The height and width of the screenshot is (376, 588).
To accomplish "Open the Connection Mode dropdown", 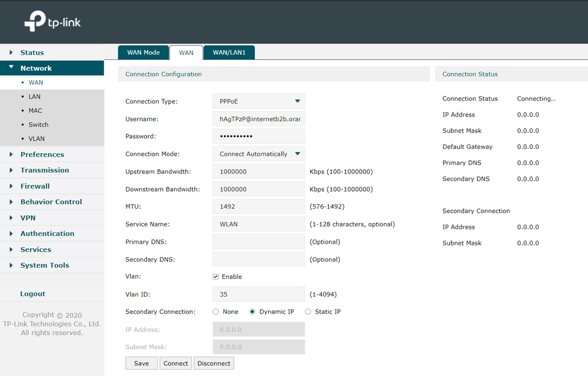I will 258,154.
